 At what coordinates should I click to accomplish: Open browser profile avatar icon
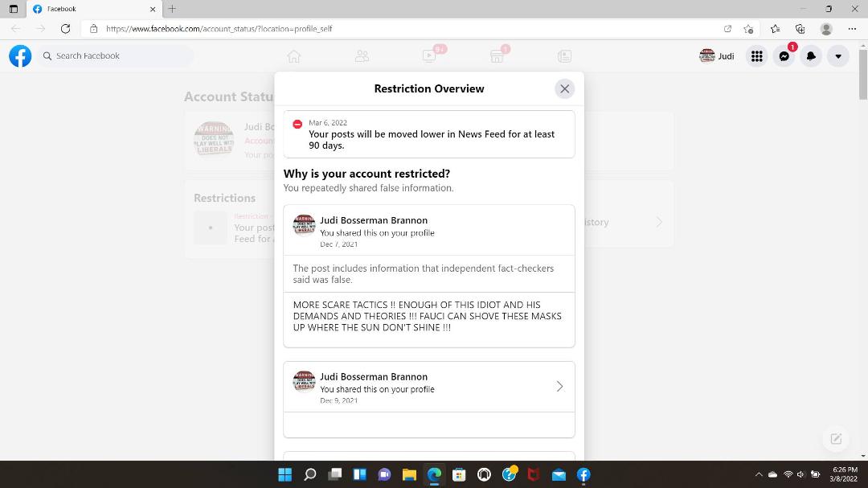[x=826, y=29]
